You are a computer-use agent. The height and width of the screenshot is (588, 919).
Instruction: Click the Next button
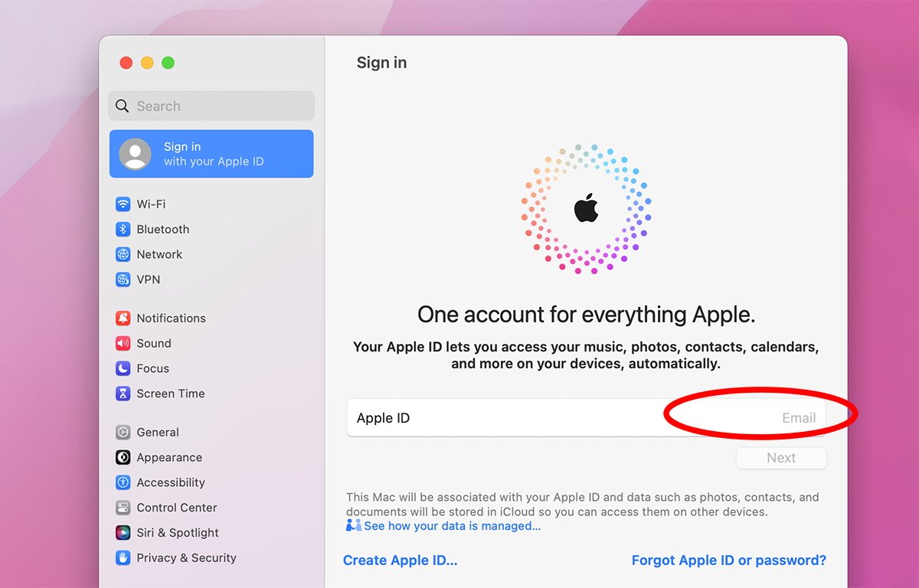[x=781, y=458]
